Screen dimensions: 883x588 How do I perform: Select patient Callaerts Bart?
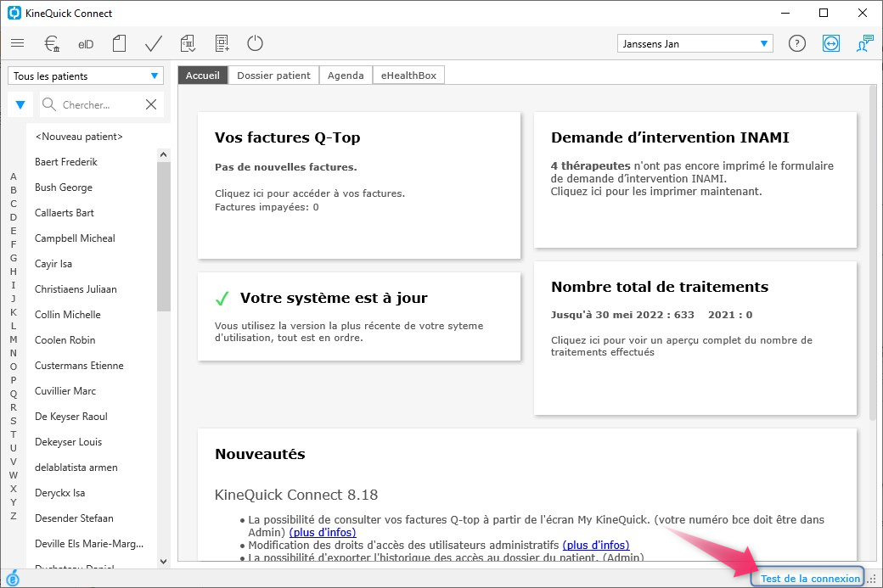65,213
